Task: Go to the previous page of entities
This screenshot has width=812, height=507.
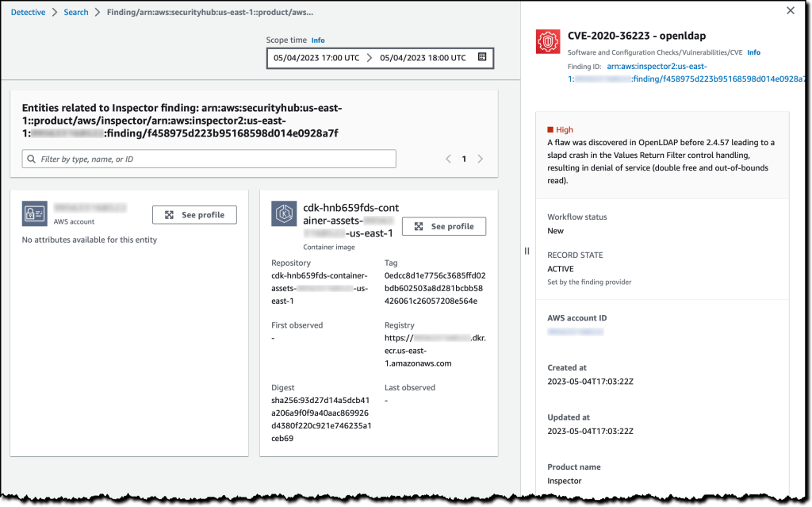Action: pos(449,159)
